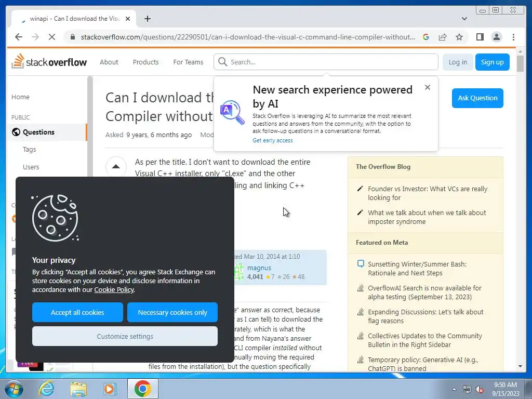Launch Internet Explorer from the taskbar

(46, 389)
